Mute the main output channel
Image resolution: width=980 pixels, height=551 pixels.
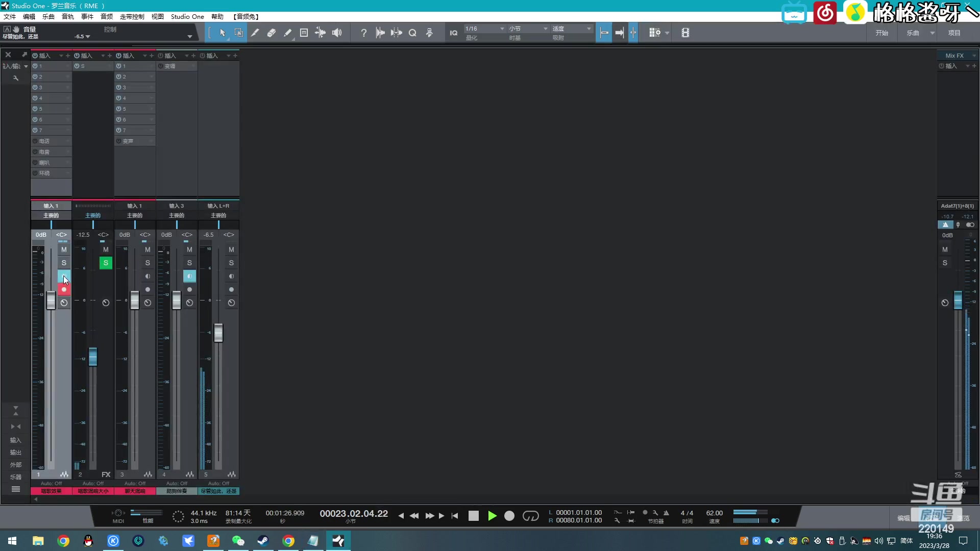coord(945,249)
